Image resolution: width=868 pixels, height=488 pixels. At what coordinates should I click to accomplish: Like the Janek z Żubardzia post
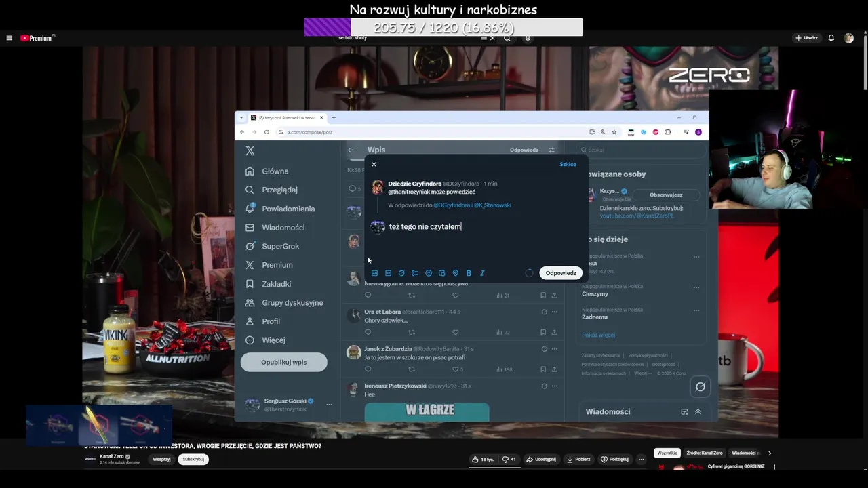455,369
